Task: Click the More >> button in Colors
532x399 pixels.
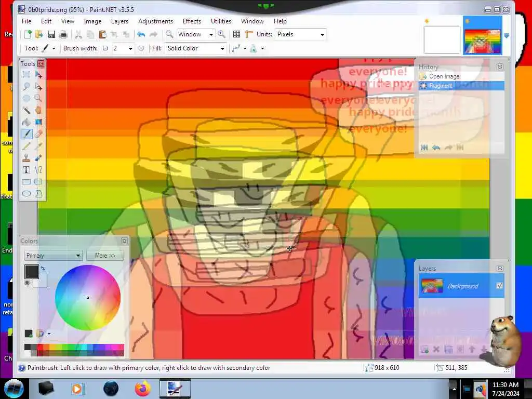Action: click(x=105, y=256)
